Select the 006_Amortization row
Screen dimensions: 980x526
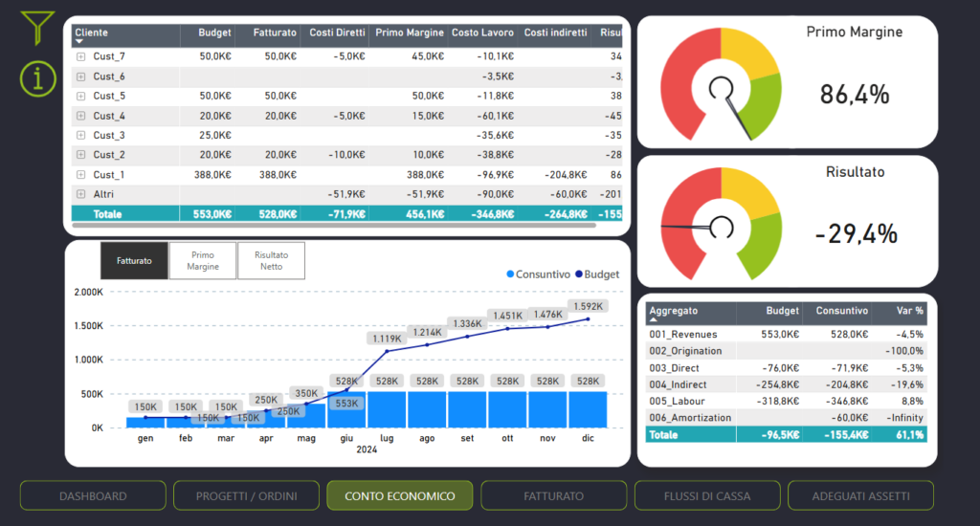click(x=787, y=417)
